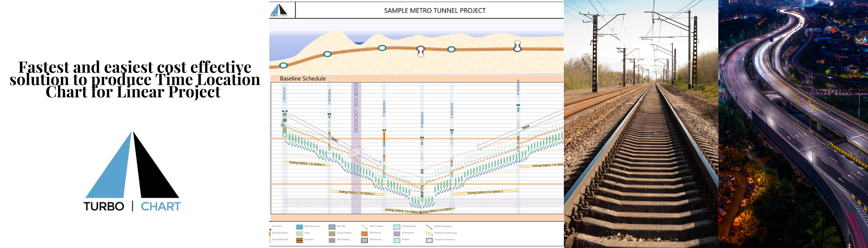This screenshot has width=868, height=248.
Task: Click the small Turbo Chart logo beside the chart title
Action: 278,10
